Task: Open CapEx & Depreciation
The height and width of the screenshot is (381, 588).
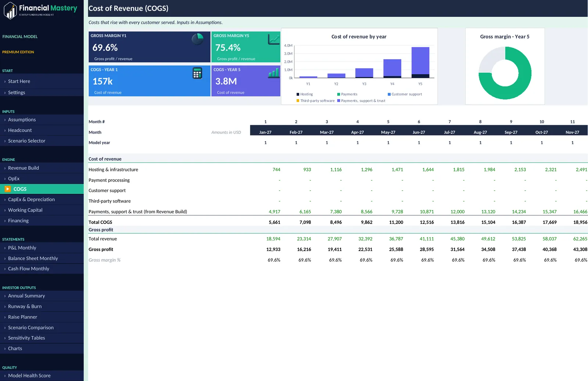Action: [42, 200]
